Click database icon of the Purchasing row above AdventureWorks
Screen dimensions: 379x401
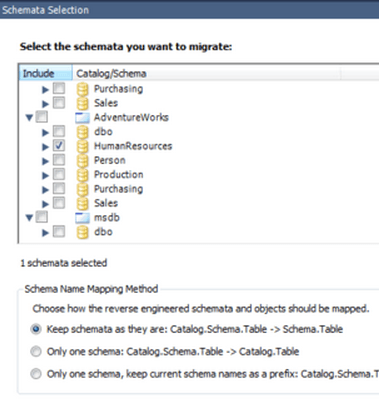(82, 89)
